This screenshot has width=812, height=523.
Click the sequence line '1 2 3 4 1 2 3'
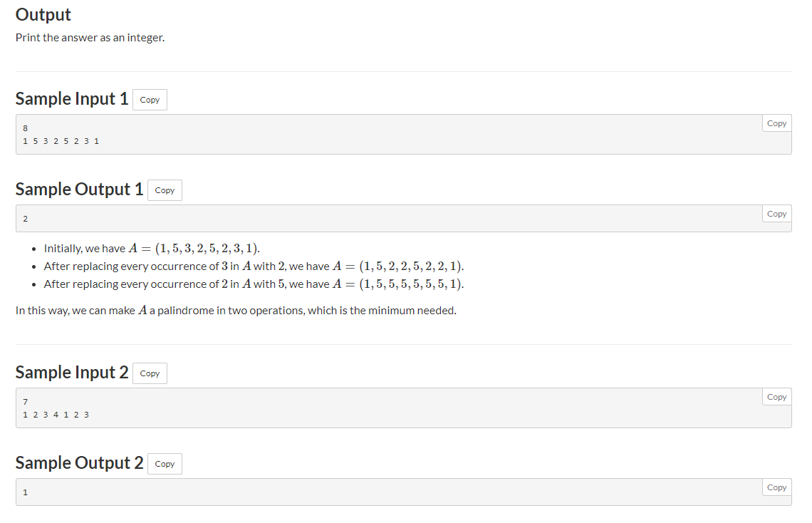(56, 414)
